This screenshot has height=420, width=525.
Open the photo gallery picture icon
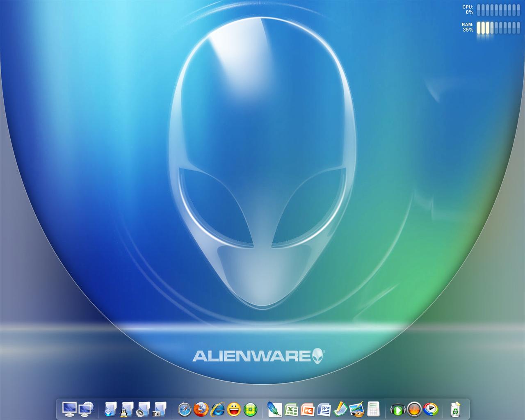(356, 409)
